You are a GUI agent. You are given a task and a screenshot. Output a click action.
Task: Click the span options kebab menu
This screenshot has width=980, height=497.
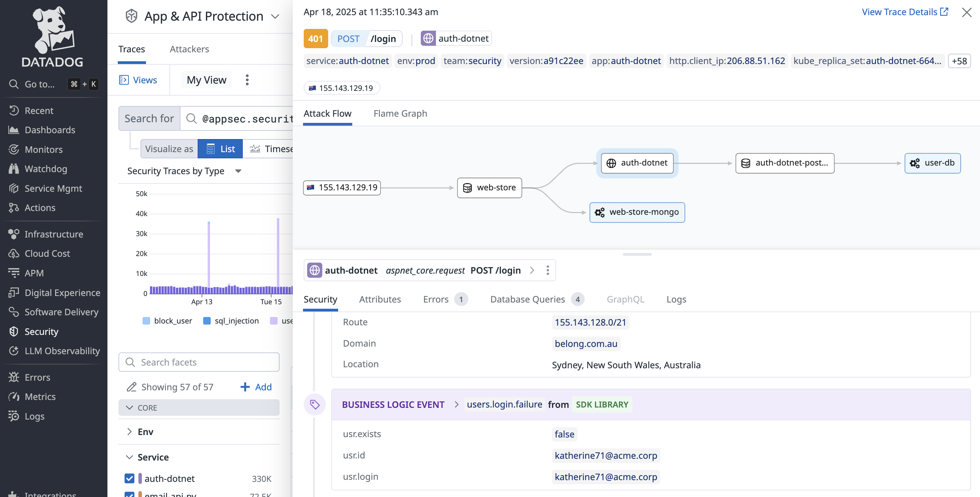click(x=548, y=271)
